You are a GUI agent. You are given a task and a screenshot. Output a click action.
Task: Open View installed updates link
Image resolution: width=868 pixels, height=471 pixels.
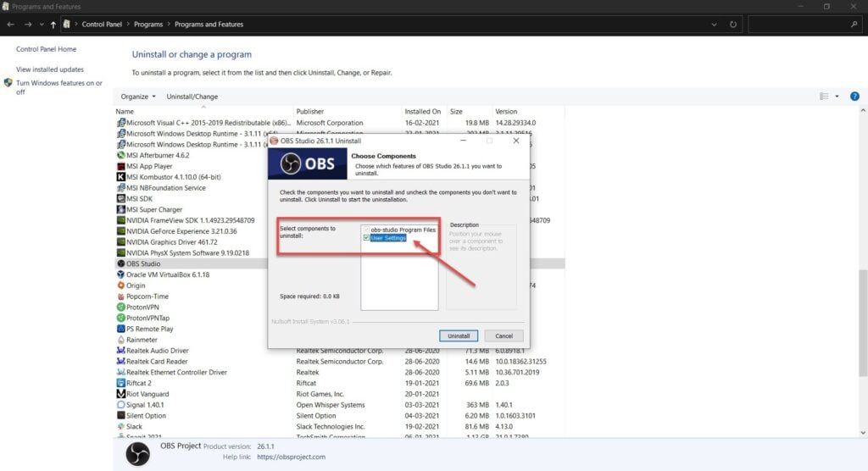(50, 69)
